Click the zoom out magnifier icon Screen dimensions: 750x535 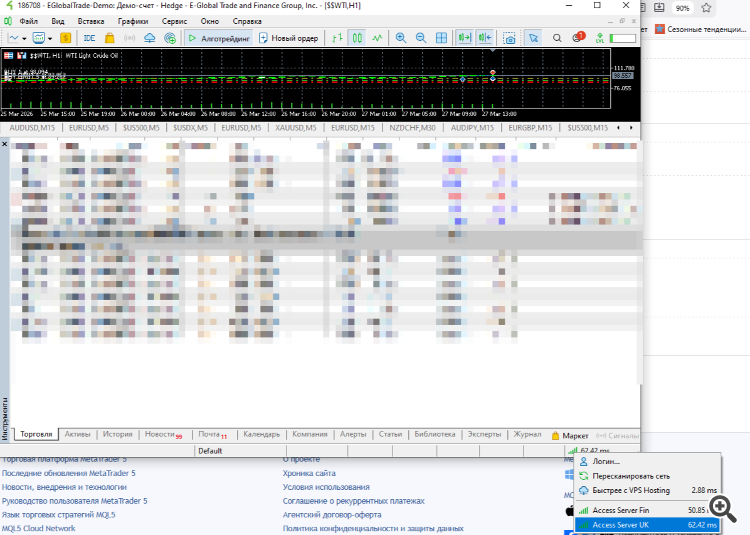pos(422,38)
